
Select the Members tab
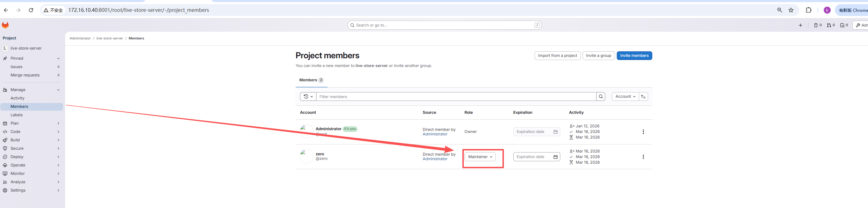pyautogui.click(x=311, y=80)
